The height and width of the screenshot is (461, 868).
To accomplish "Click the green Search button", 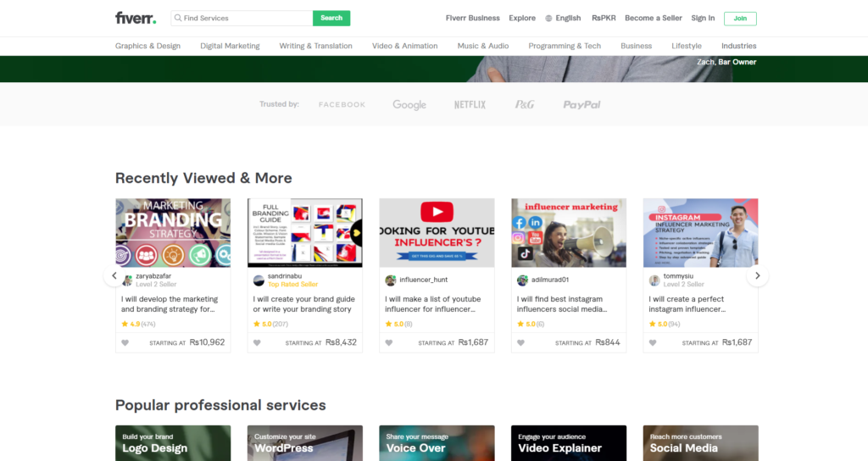I will point(331,18).
